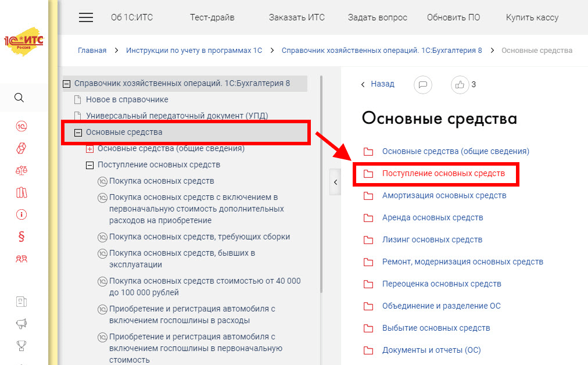Screen dimensions: 588x365
Task: Open Заказать ИТС menu item
Action: (x=297, y=17)
